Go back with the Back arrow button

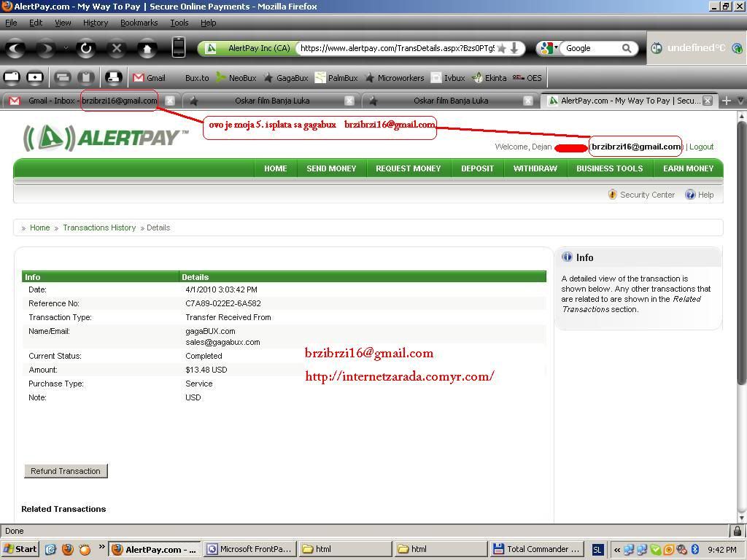(15, 48)
